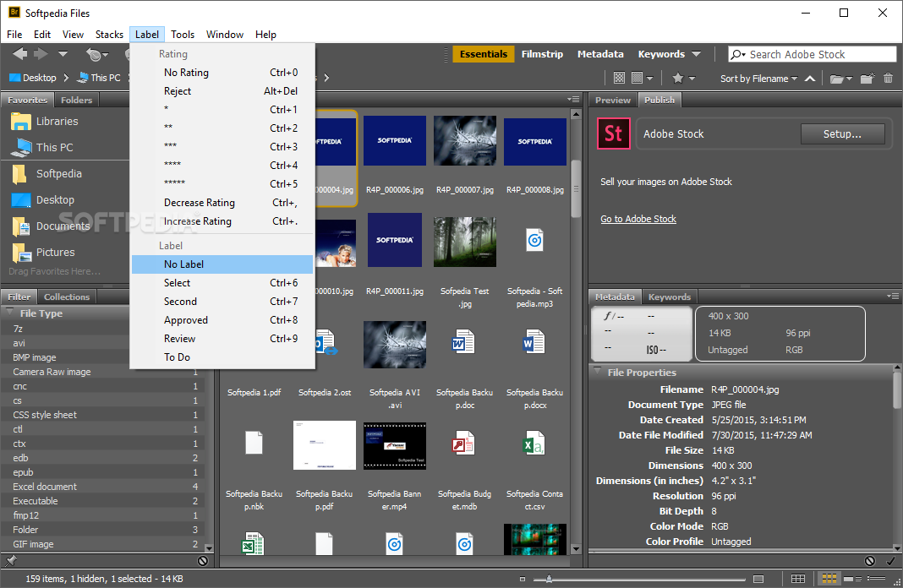This screenshot has width=903, height=588.
Task: Switch to the Metadata workspace
Action: [x=600, y=54]
